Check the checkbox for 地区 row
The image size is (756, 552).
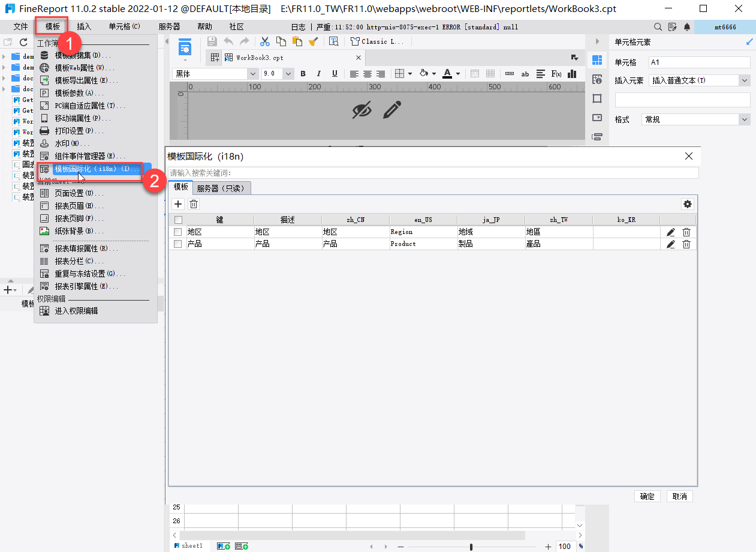coord(177,232)
